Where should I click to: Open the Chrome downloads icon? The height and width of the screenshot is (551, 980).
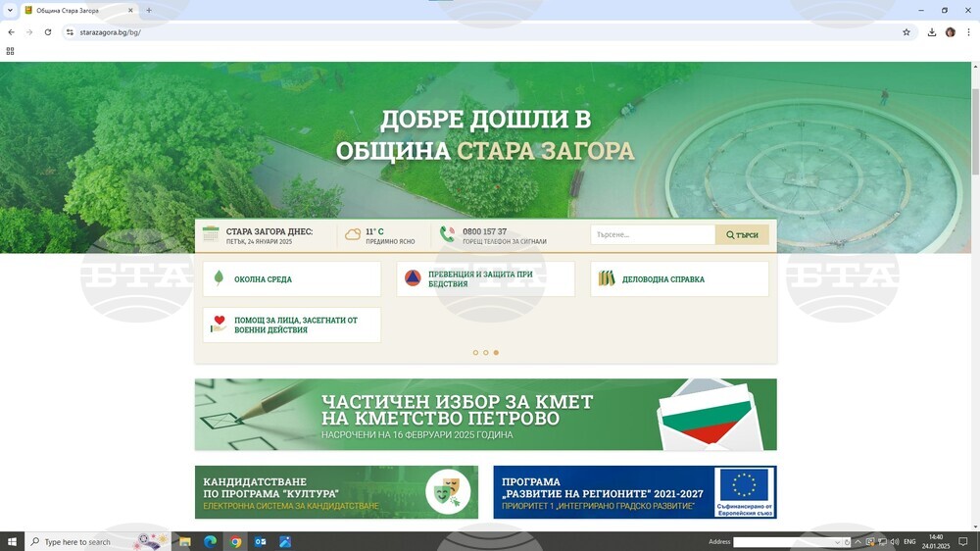[932, 32]
